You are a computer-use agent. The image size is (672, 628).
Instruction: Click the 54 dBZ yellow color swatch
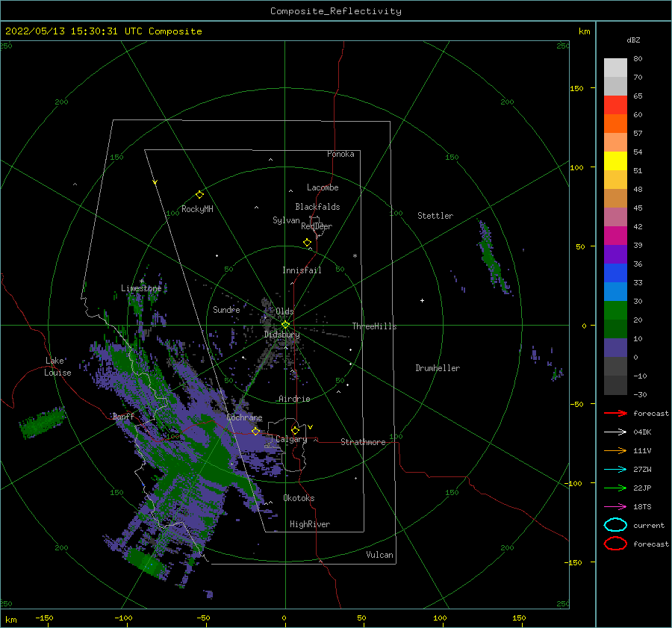pyautogui.click(x=615, y=161)
